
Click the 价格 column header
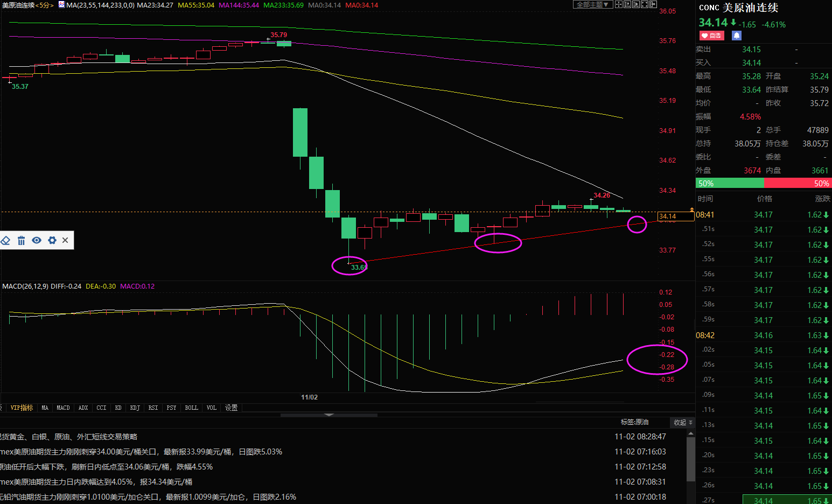click(x=764, y=199)
